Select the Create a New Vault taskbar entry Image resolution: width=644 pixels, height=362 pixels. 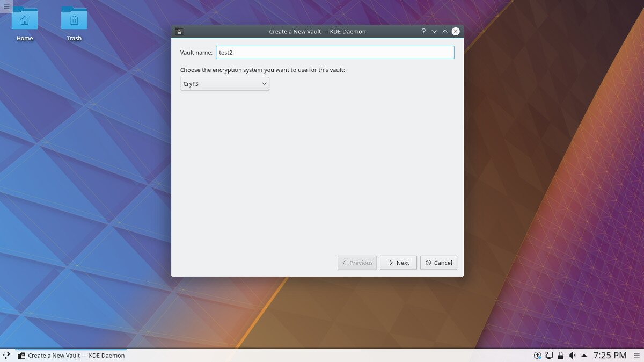pos(71,355)
